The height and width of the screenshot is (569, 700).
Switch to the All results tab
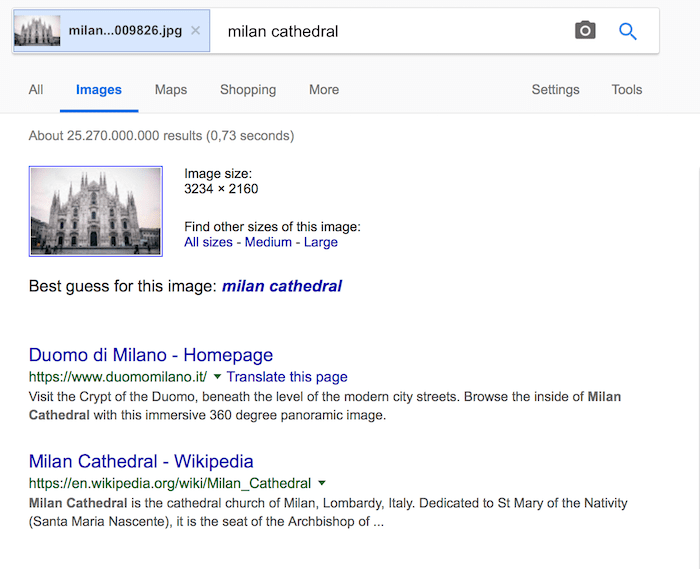pyautogui.click(x=36, y=89)
